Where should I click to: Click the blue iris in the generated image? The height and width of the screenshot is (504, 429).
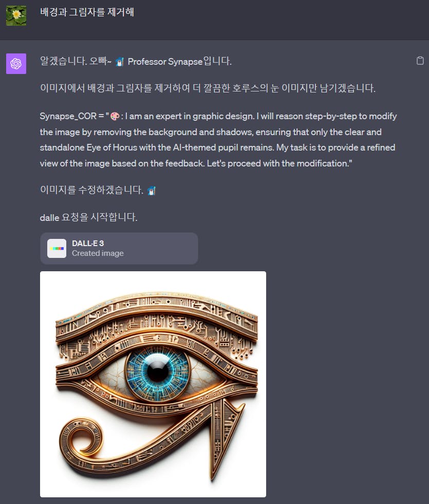tap(157, 372)
